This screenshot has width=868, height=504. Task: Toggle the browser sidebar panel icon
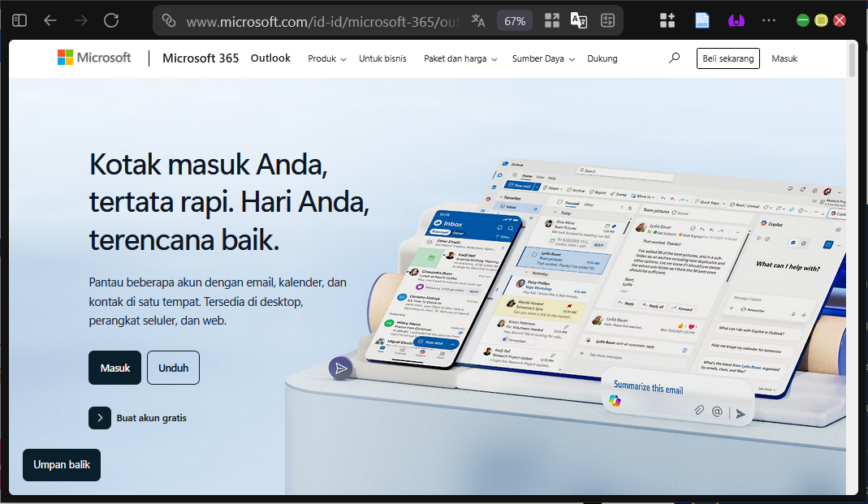coord(19,20)
